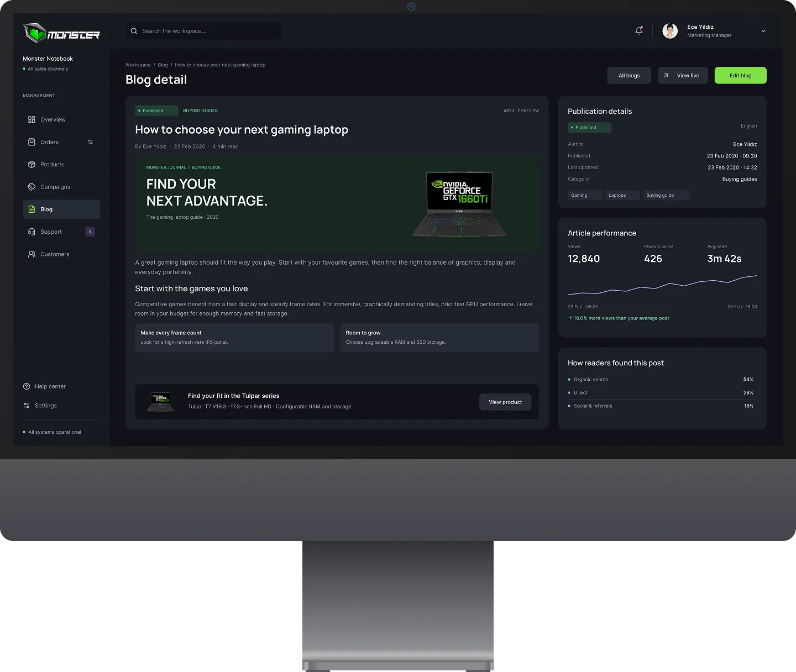Image resolution: width=796 pixels, height=672 pixels.
Task: Open the notifications bell
Action: [638, 31]
